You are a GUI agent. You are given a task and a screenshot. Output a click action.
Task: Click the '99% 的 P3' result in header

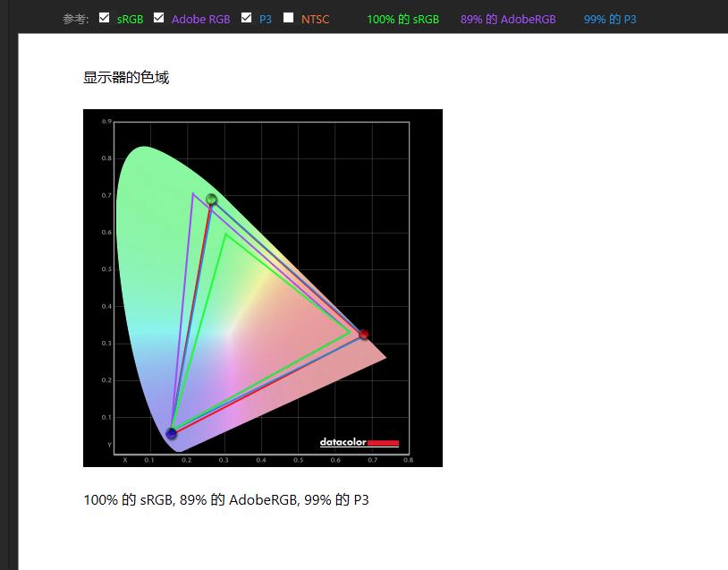click(610, 20)
